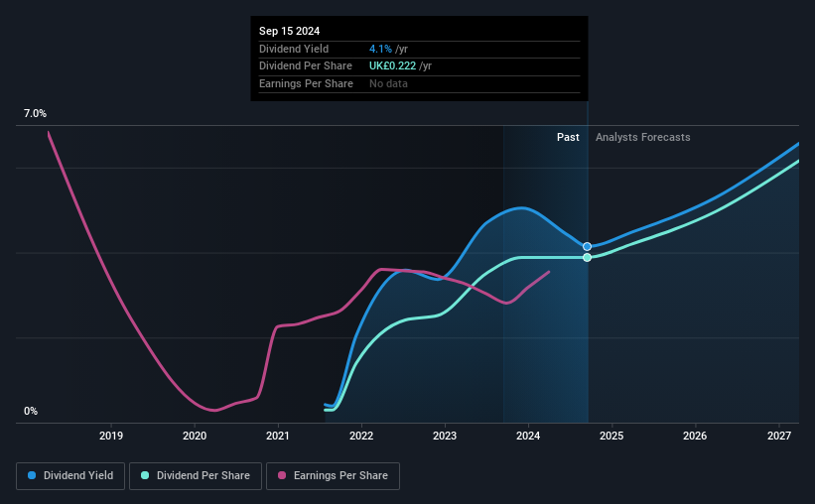
Task: Click the 2023 x-axis label
Action: point(445,436)
